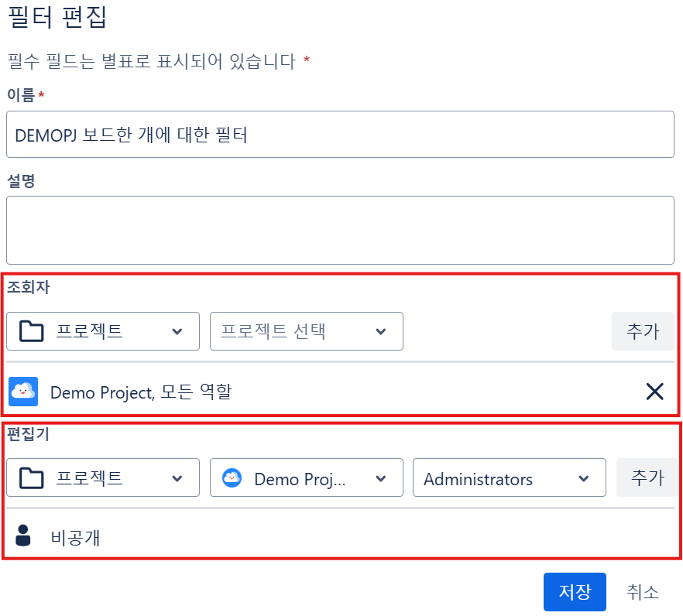683x616 pixels.
Task: Click the folder icon in 편집기 dropdown
Action: pyautogui.click(x=31, y=478)
